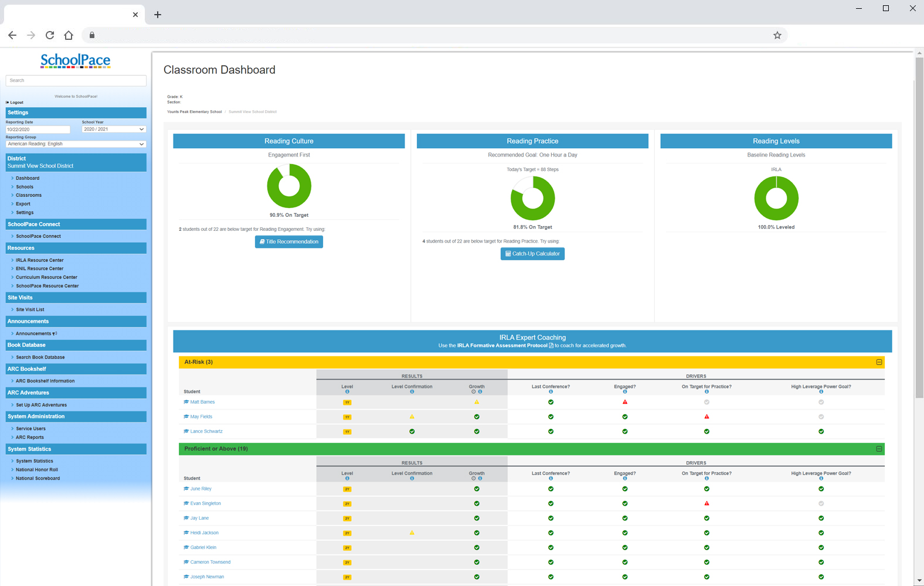Click info icon under At-Risk High Leverage Power Goal
The height and width of the screenshot is (586, 924).
tap(821, 391)
